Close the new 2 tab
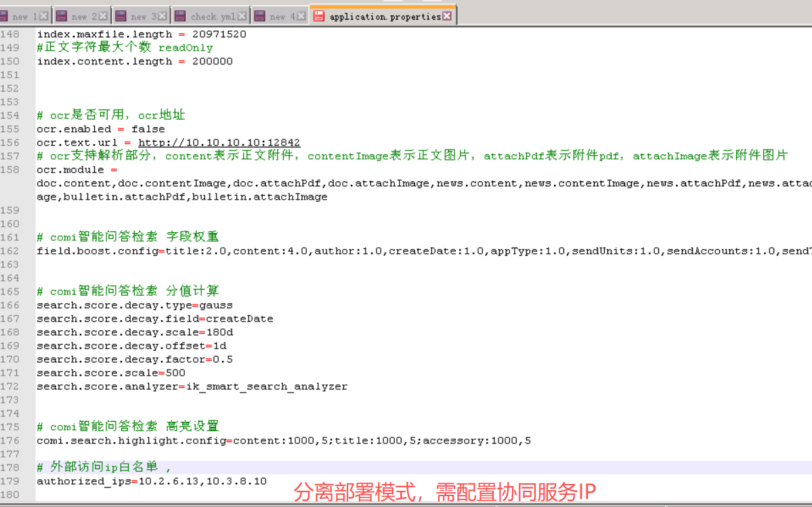Image resolution: width=812 pixels, height=507 pixels. (103, 16)
